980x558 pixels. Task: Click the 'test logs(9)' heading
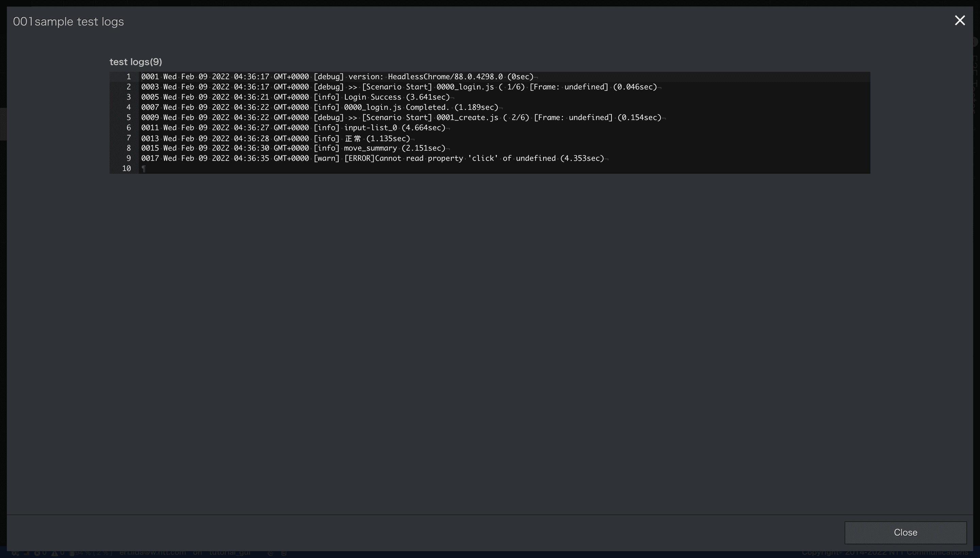coord(136,62)
